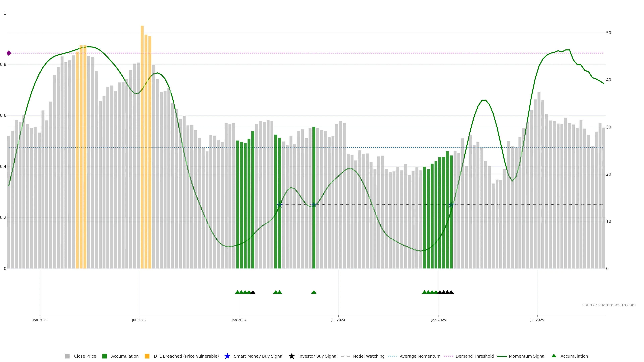Click the blue star near Jan 2025

(451, 205)
